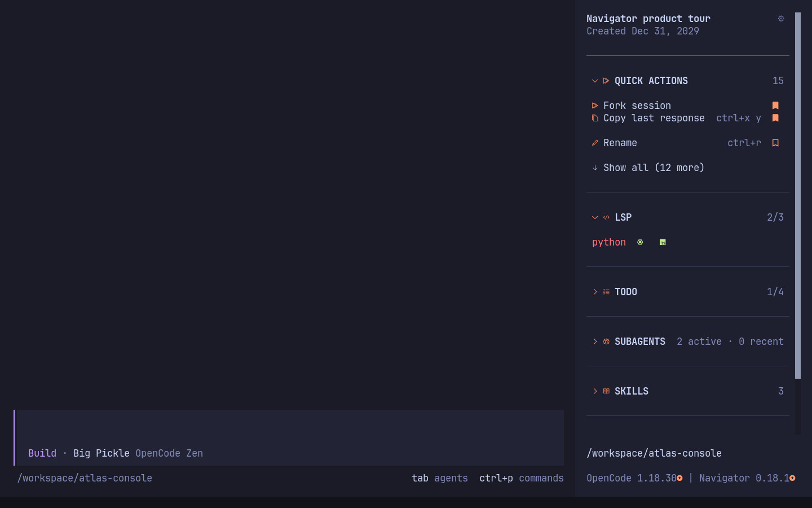Click the python LSP entry
812x508 pixels.
pyautogui.click(x=609, y=242)
